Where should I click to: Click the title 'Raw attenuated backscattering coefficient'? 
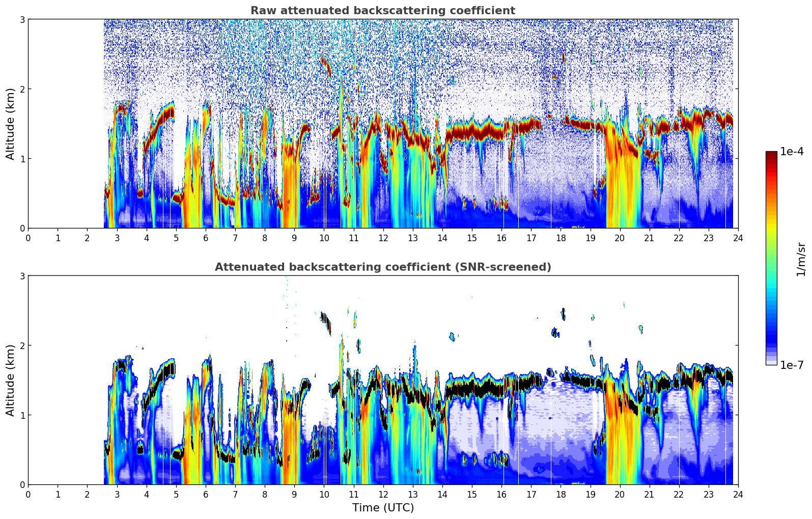(x=383, y=11)
